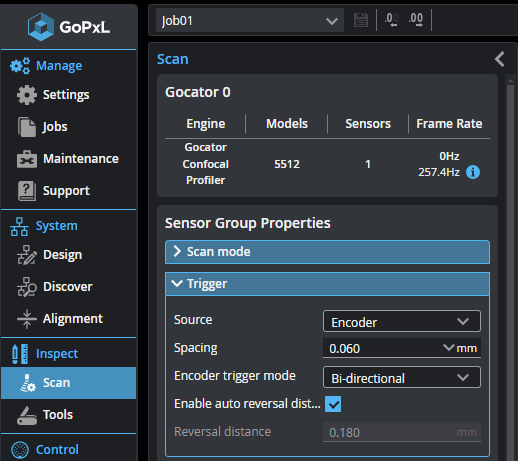Expand the Scan mode section

pos(327,252)
